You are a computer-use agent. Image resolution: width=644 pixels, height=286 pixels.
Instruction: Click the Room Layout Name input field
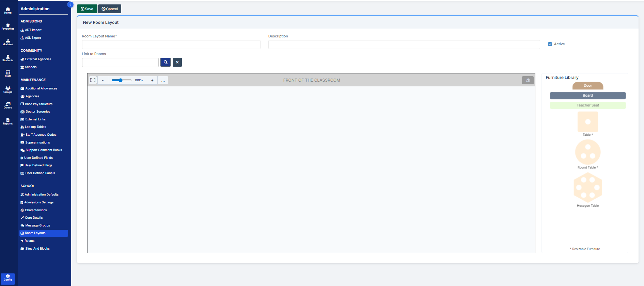tap(171, 45)
